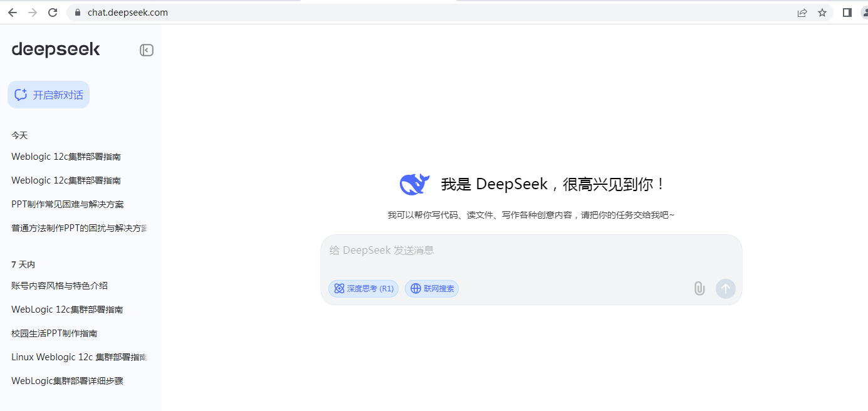The width and height of the screenshot is (868, 411).
Task: Open chat Linux Weblogic 12c 集群部署指南
Action: click(x=79, y=357)
